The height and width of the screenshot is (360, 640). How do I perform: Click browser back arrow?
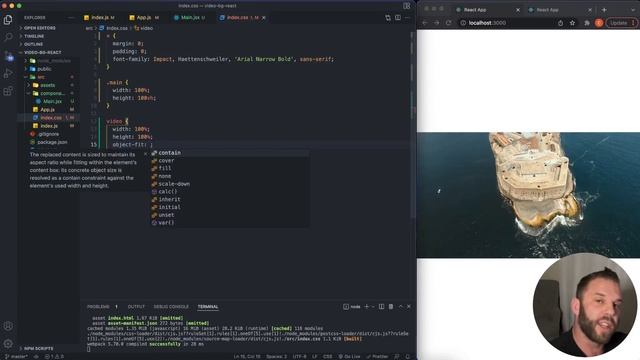click(424, 23)
